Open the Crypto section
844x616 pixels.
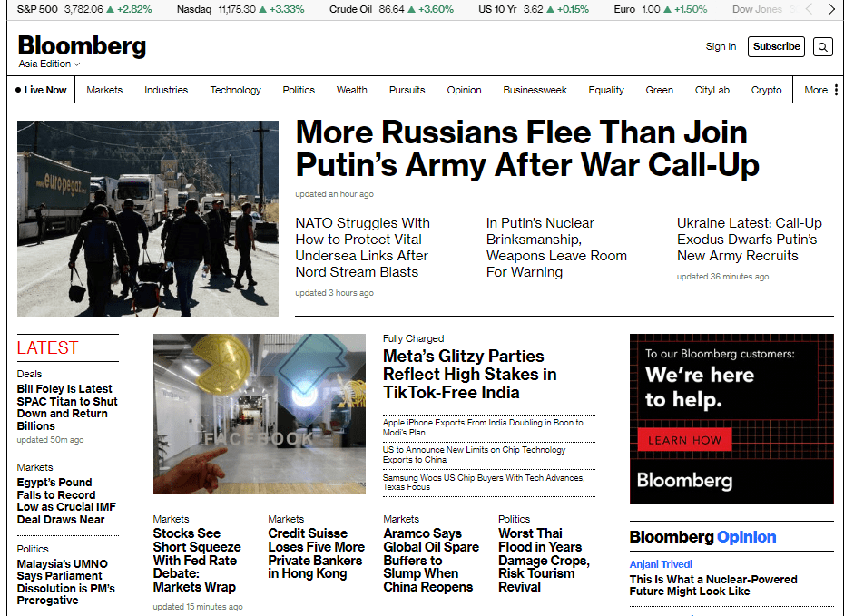pyautogui.click(x=766, y=89)
